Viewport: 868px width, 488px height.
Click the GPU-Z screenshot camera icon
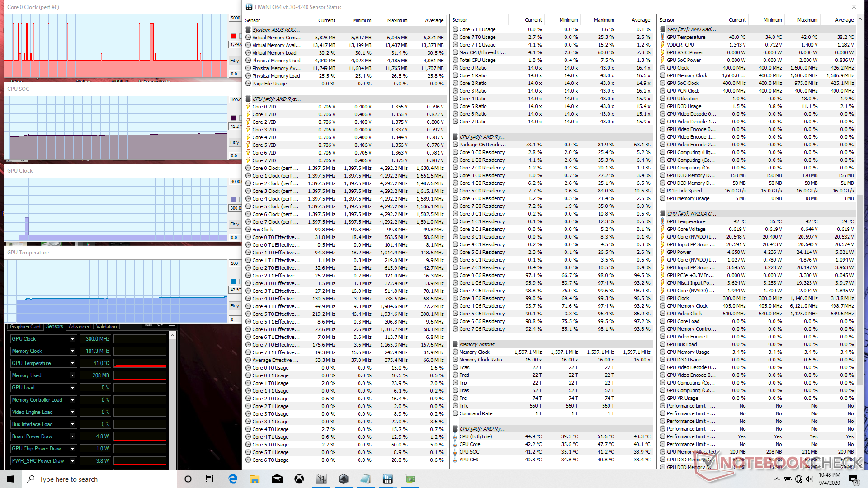tap(148, 325)
